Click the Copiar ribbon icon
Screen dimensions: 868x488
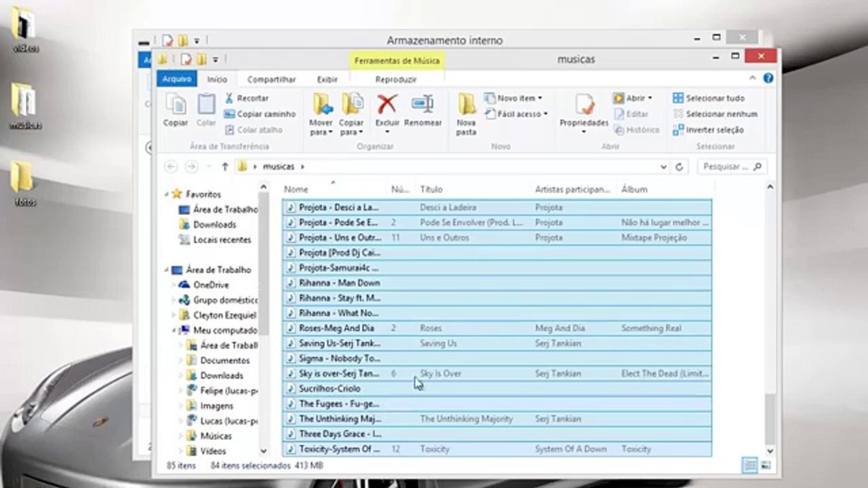[176, 110]
